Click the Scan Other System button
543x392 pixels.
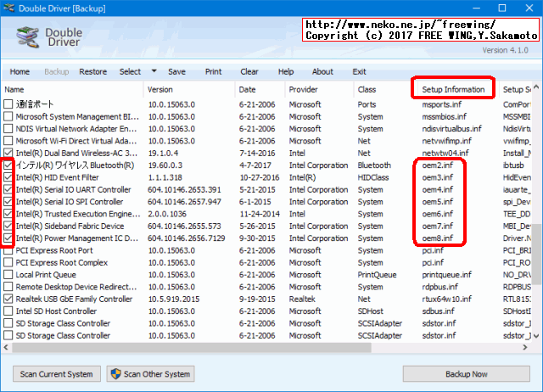[x=150, y=374]
